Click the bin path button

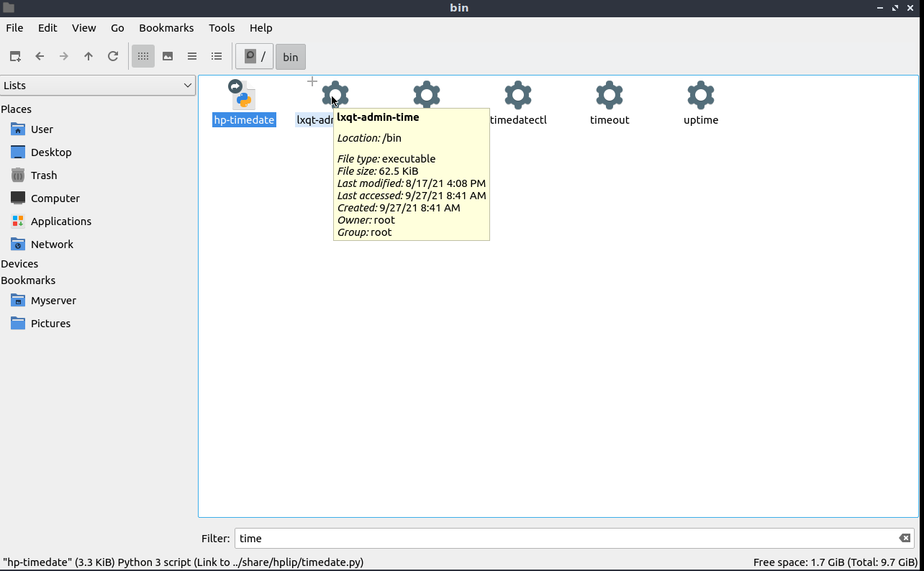point(291,57)
